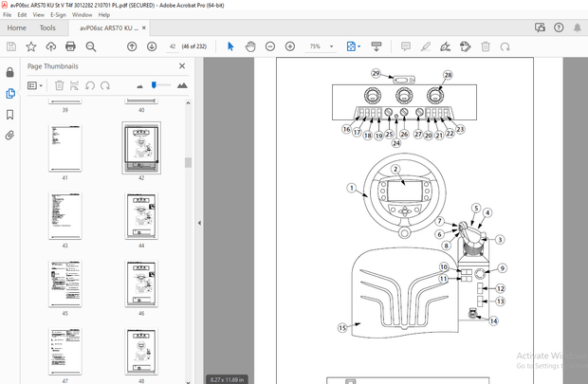This screenshot has width=588, height=384.
Task: Reduce thumbnail size small mountain icon
Action: [139, 86]
